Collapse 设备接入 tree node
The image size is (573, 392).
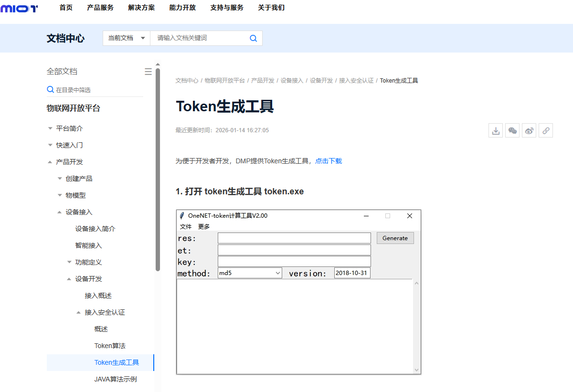pos(60,212)
